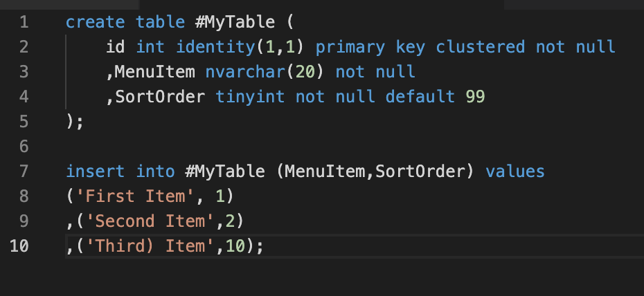Screen dimensions: 644x296
Task: Click the SortOrder column on line 4
Action: pos(160,97)
